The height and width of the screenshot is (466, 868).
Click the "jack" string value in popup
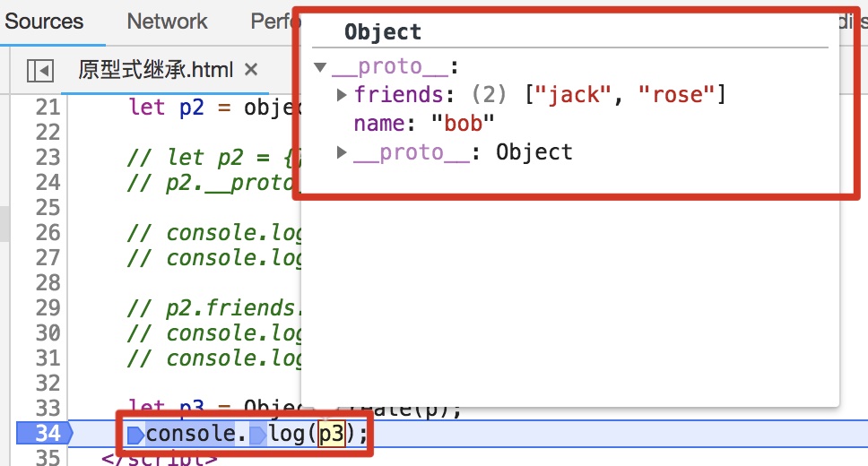coord(574,95)
